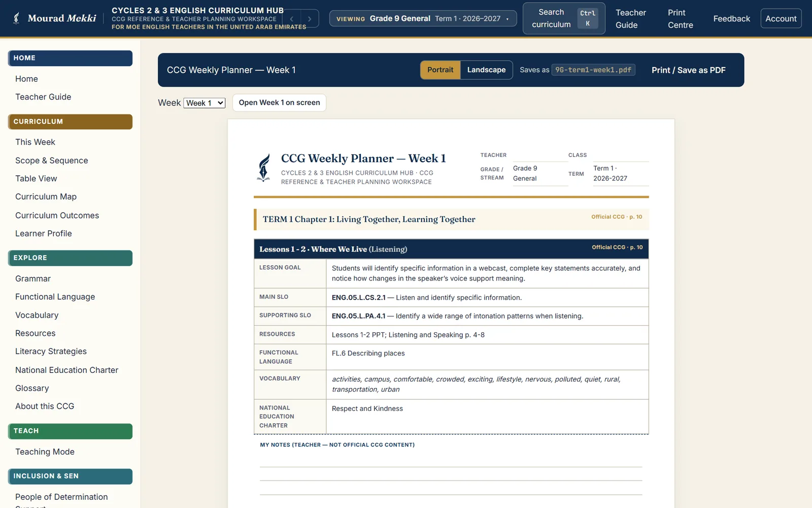Open Feedback in top navigation
This screenshot has height=508, width=812.
point(731,19)
